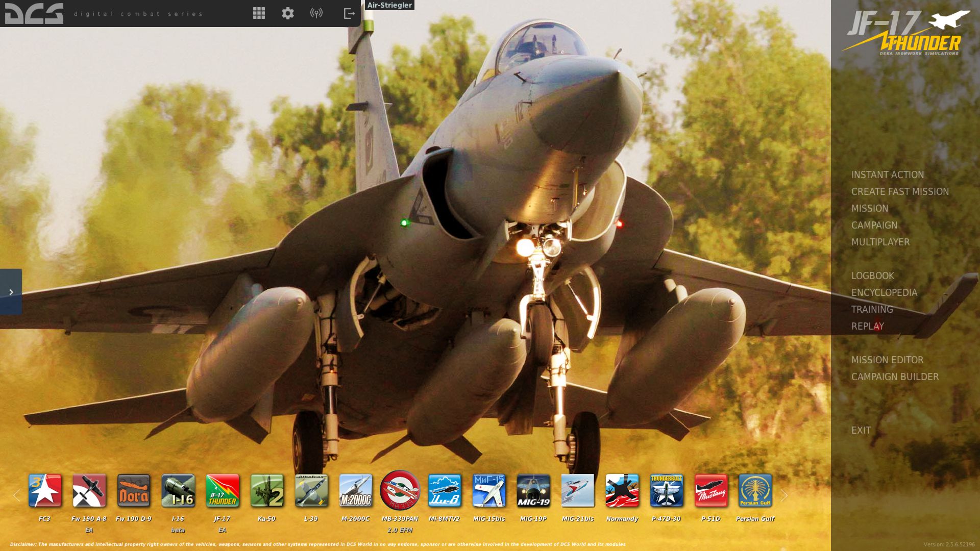Select the Persian Gulf map icon
Viewport: 980px width, 551px height.
[755, 491]
